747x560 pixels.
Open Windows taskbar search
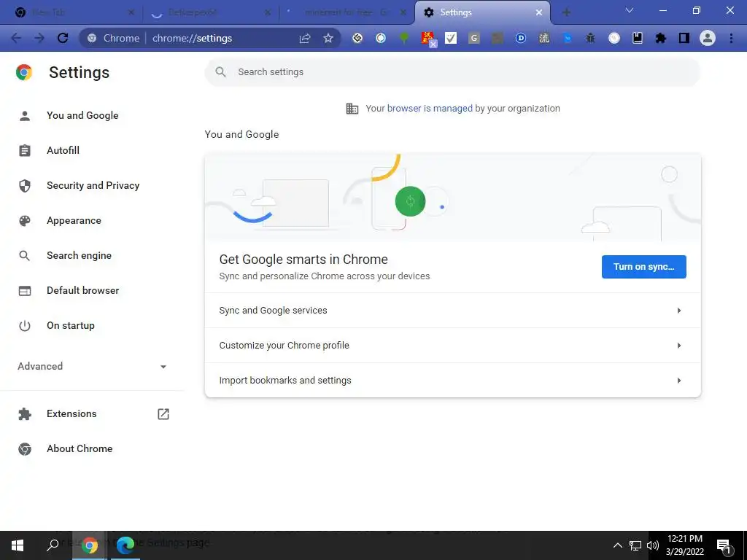click(x=53, y=545)
